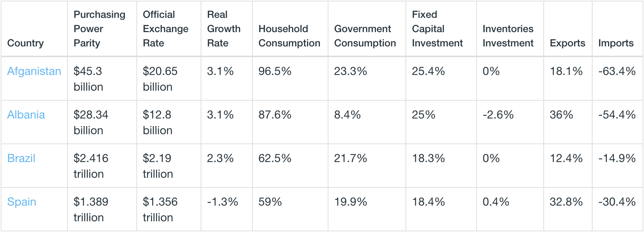
Task: Click the Fixed Capital Investment header
Action: tap(437, 29)
